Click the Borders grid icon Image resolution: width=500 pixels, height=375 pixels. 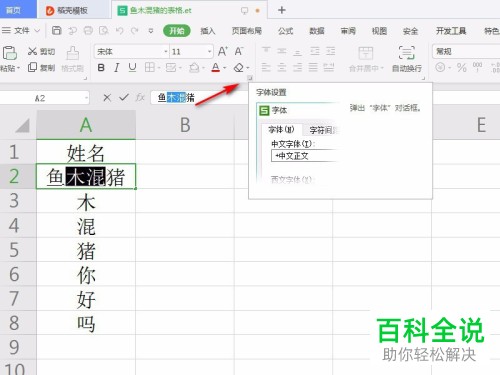[x=150, y=68]
